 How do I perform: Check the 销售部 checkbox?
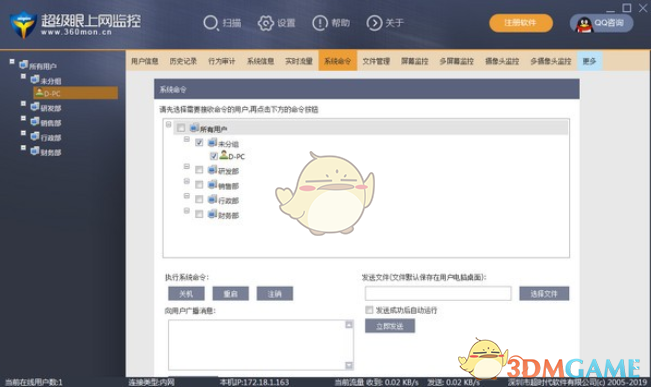[x=199, y=185]
